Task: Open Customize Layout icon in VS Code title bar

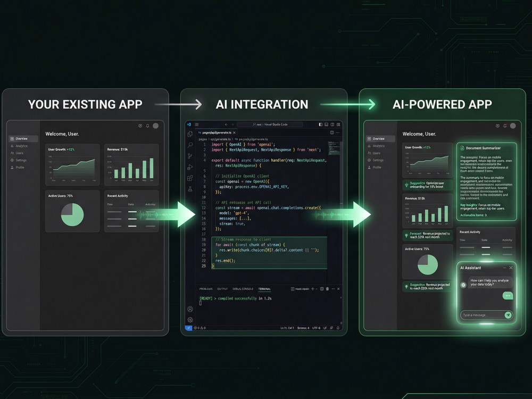Action: [338, 124]
